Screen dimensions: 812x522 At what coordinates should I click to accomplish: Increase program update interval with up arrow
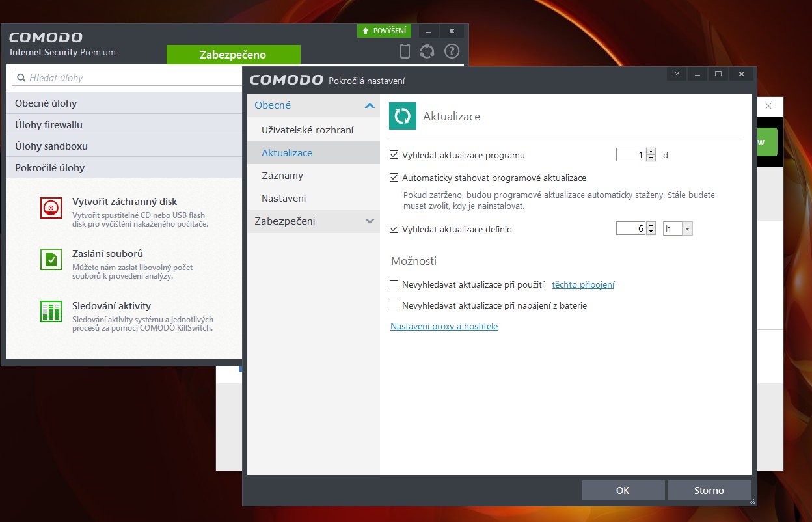651,152
